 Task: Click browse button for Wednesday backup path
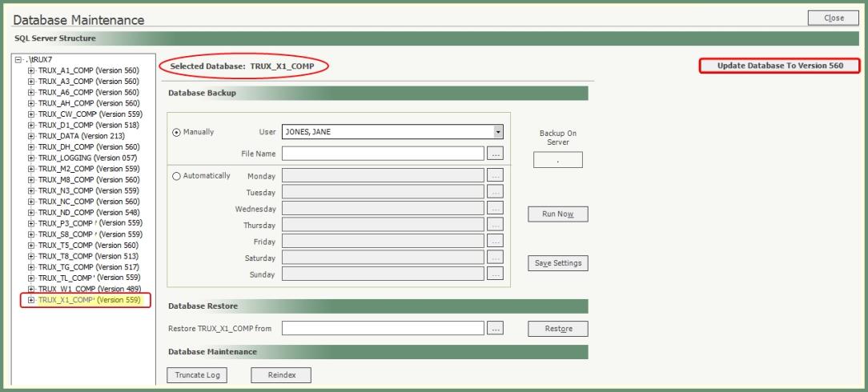coord(496,209)
